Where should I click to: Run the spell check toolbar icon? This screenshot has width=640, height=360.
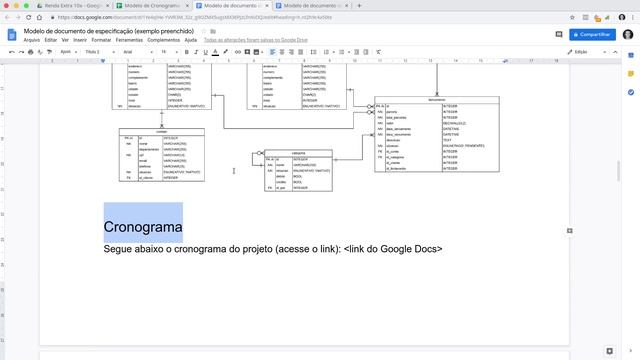click(40, 52)
